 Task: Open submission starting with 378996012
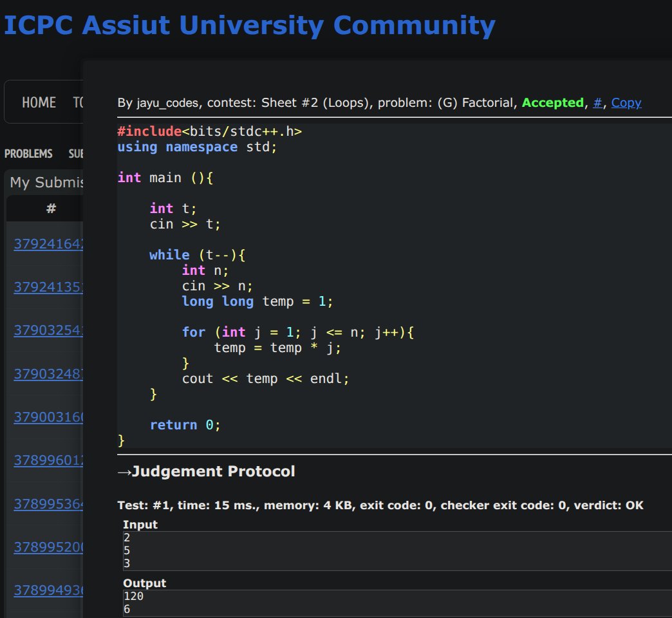tap(48, 460)
